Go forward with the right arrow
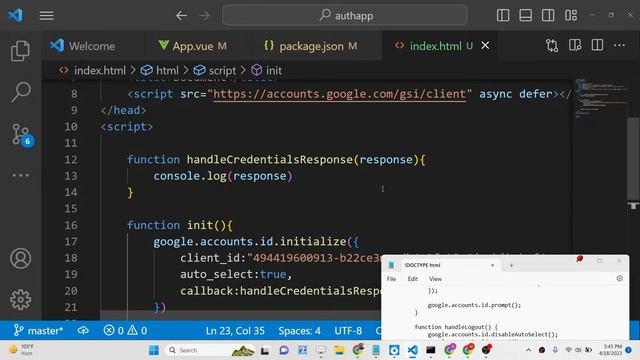 coord(204,16)
